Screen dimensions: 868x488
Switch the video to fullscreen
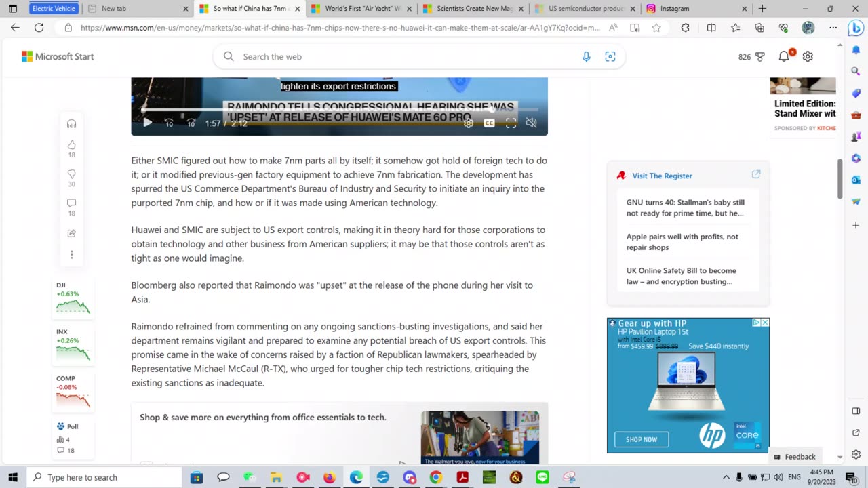click(x=511, y=123)
